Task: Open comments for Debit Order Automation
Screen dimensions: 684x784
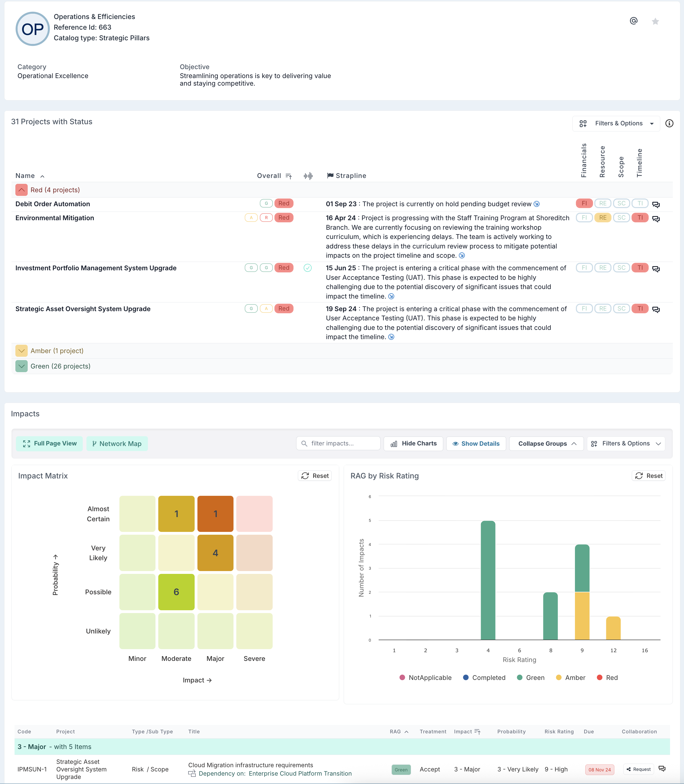Action: (x=656, y=205)
